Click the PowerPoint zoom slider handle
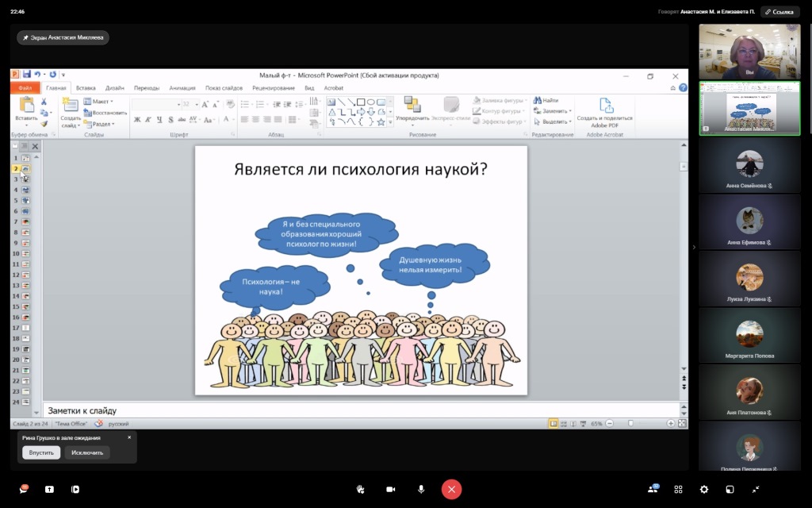 coord(630,424)
